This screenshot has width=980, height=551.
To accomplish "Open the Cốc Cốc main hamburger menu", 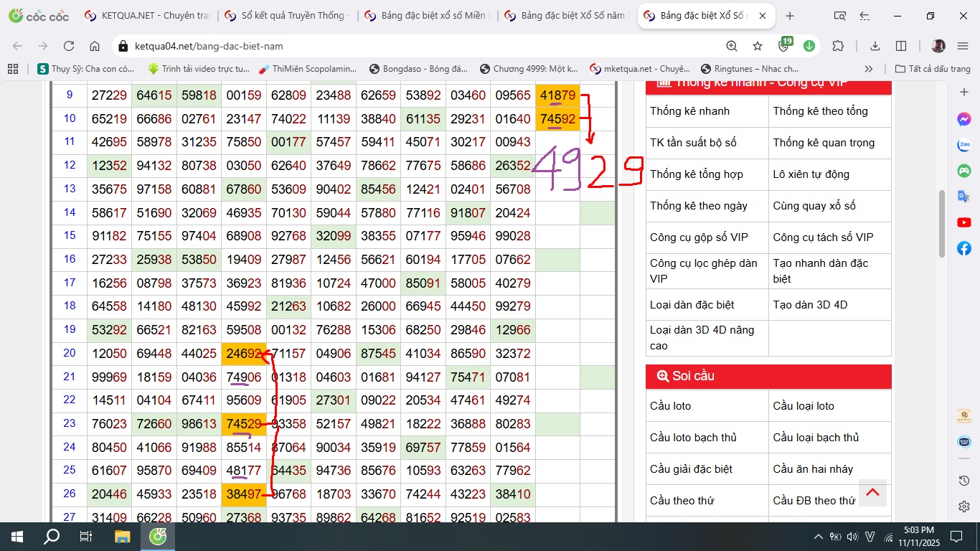I will pyautogui.click(x=963, y=46).
